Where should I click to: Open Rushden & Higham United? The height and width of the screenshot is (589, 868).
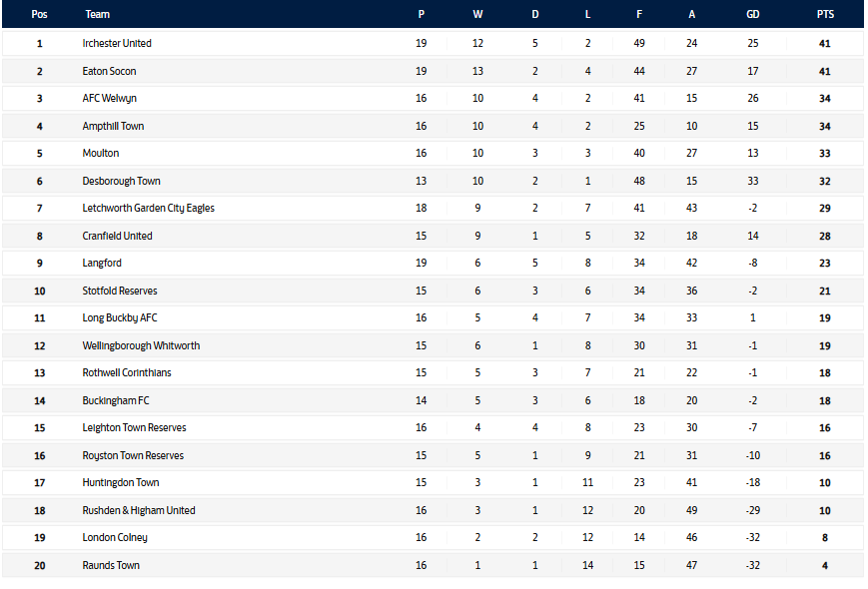point(139,511)
